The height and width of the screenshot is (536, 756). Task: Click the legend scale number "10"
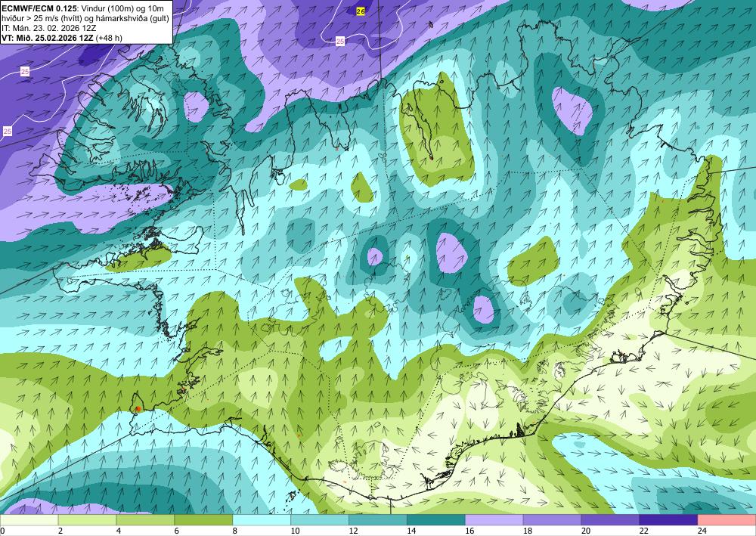295,531
